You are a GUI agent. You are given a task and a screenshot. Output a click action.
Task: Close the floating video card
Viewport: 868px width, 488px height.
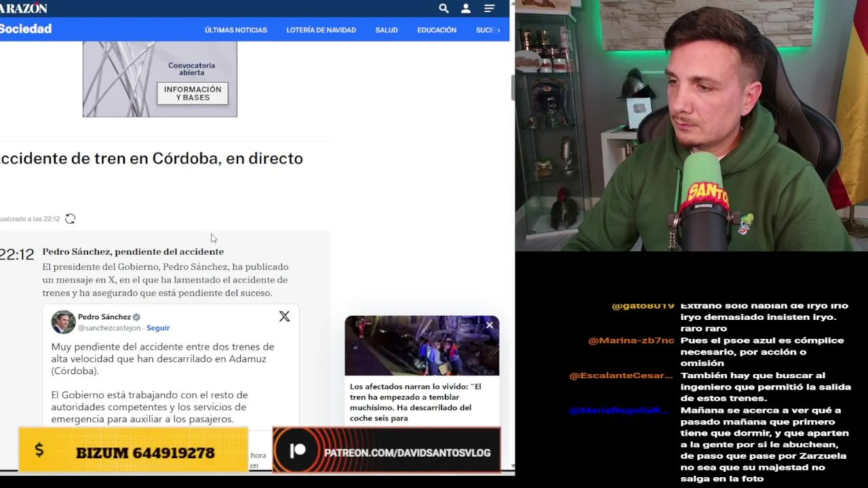click(490, 325)
